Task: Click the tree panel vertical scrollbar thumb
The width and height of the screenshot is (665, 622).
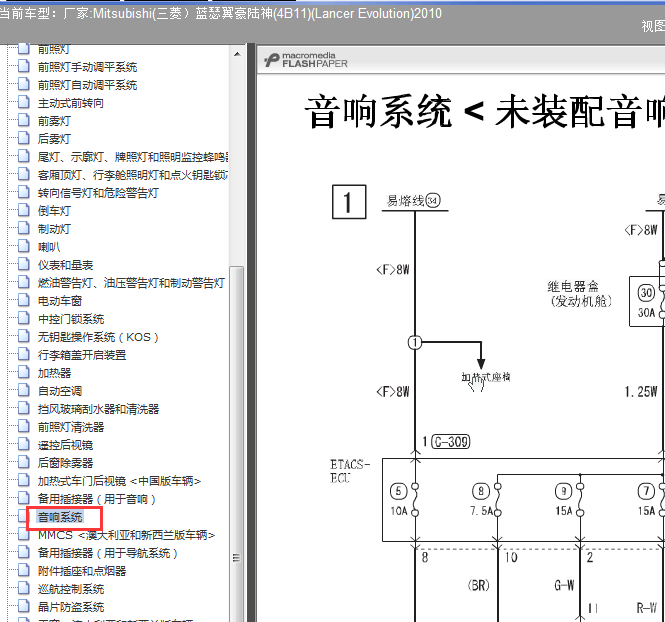Action: point(237,444)
